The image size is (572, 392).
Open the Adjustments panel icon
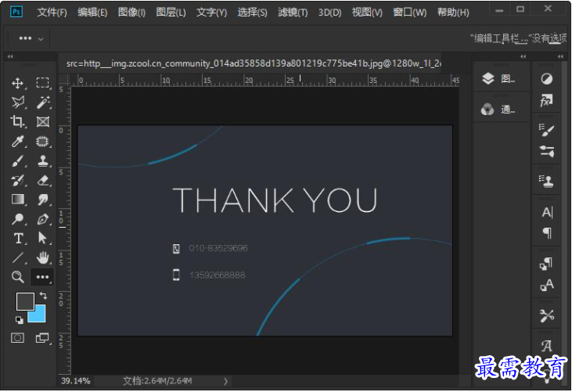coord(546,79)
